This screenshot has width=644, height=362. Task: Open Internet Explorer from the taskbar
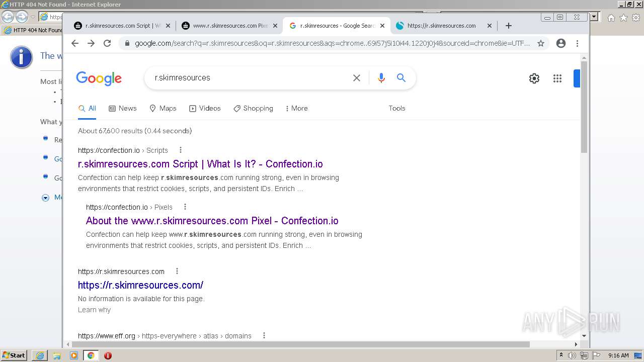(40, 355)
